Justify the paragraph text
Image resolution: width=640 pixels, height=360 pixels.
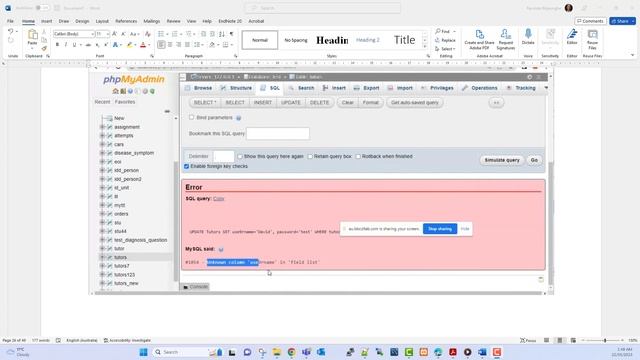pyautogui.click(x=187, y=45)
